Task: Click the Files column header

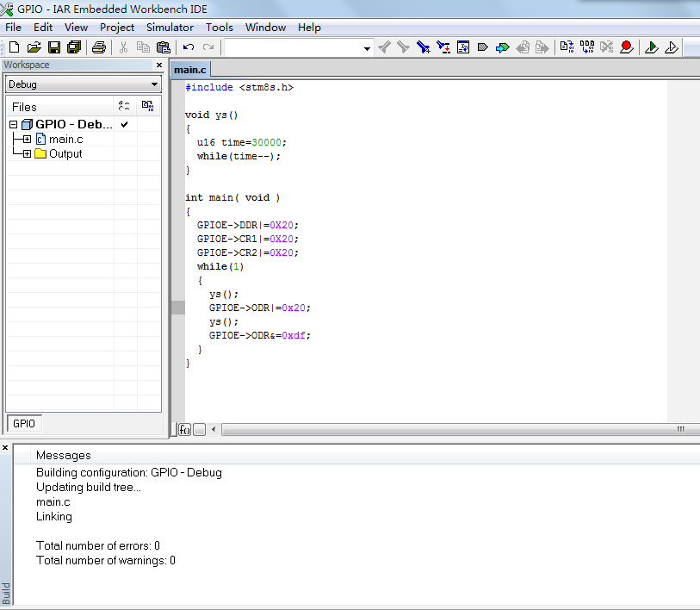Action: tap(59, 107)
